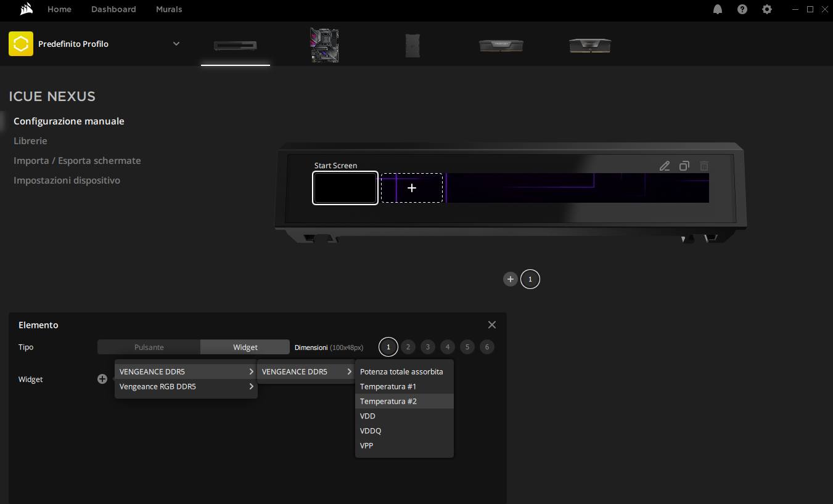The width and height of the screenshot is (833, 504).
Task: Minimize the iCUE window
Action: point(794,9)
